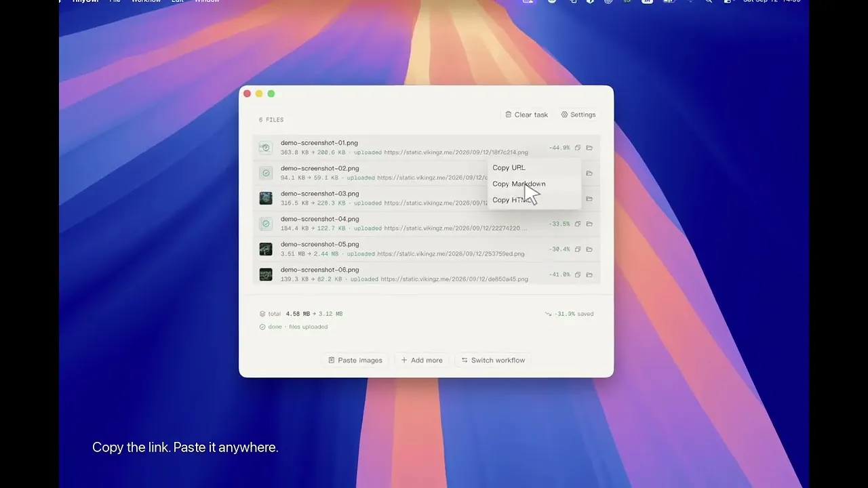
Task: Open thumbnail of demo-screenshot-05.png
Action: click(266, 249)
